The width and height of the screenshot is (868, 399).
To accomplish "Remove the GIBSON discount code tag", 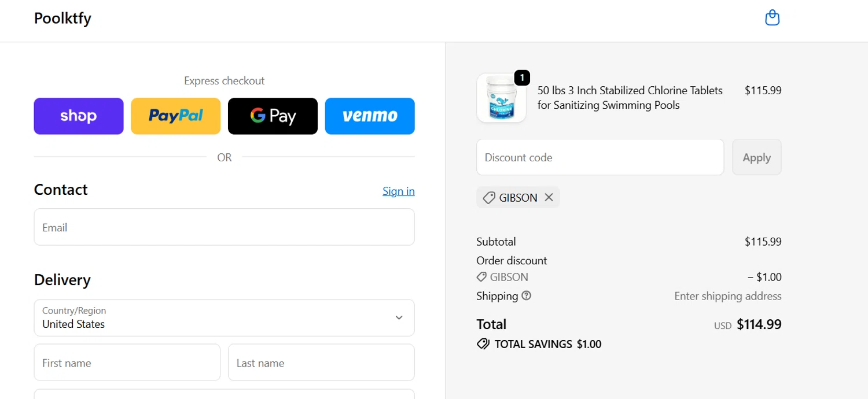I will point(549,198).
